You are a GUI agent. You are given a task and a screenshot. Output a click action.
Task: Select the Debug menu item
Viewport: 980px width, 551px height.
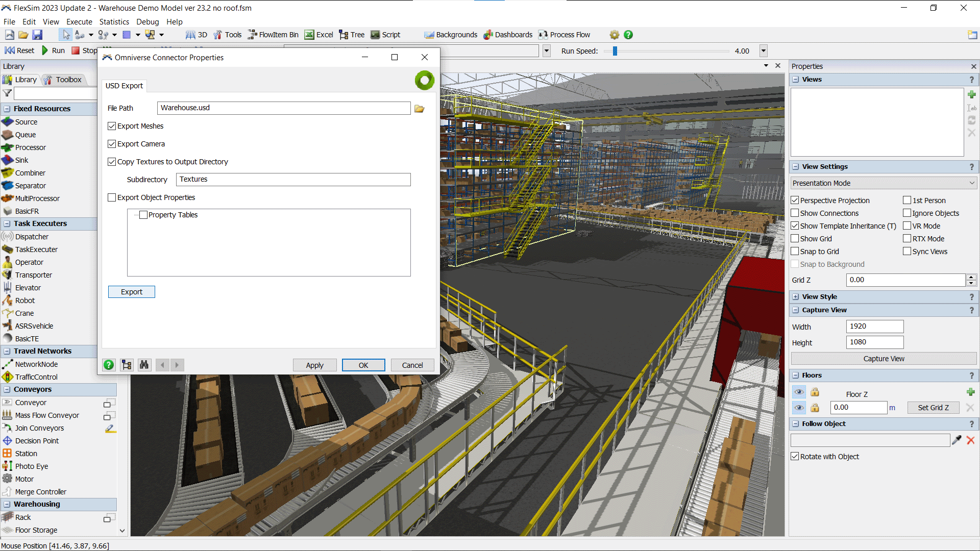(146, 21)
